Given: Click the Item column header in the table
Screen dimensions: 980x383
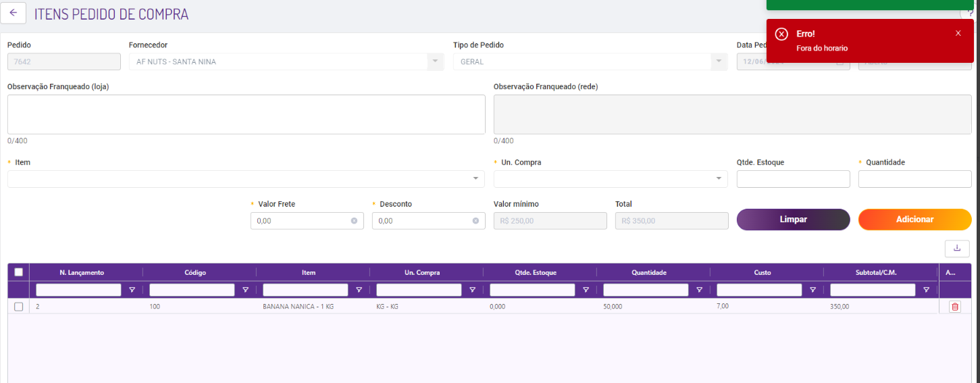Looking at the screenshot, I should pos(309,272).
